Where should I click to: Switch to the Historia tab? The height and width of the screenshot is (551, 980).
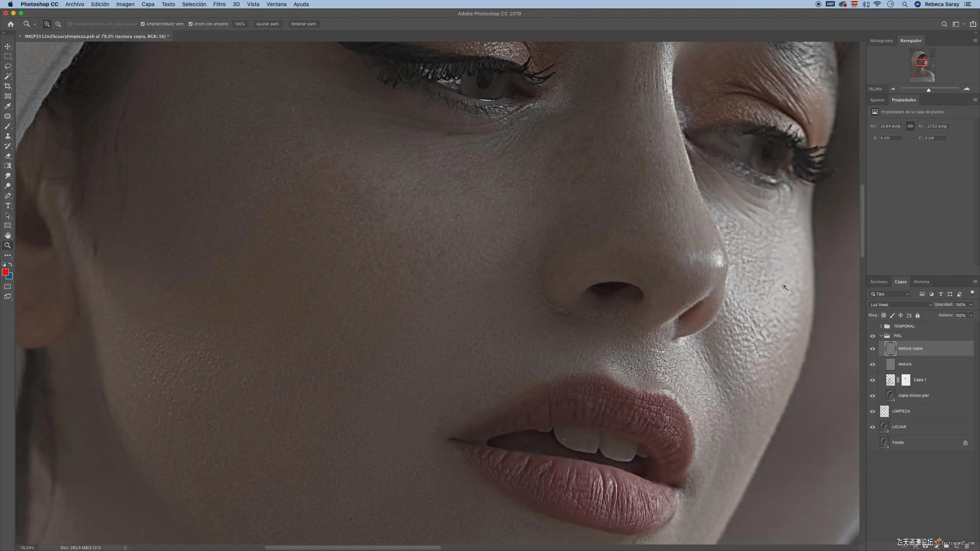click(921, 282)
